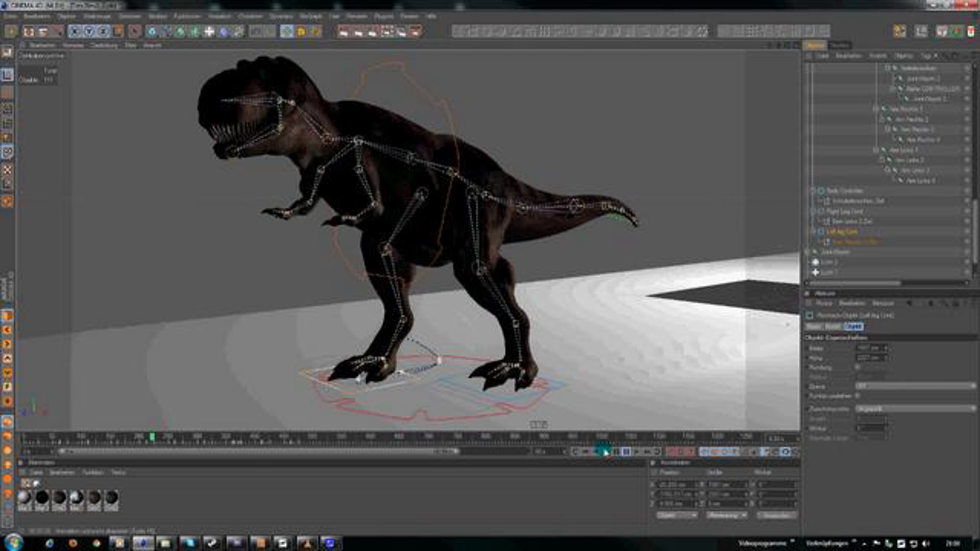Toggle the Z axis lock icon
This screenshot has height=551, width=980.
click(104, 31)
